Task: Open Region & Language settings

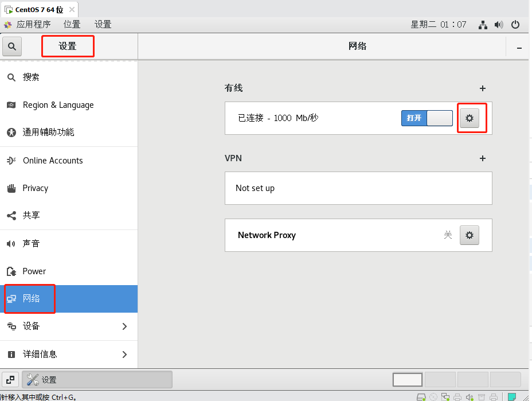Action: pyautogui.click(x=69, y=105)
